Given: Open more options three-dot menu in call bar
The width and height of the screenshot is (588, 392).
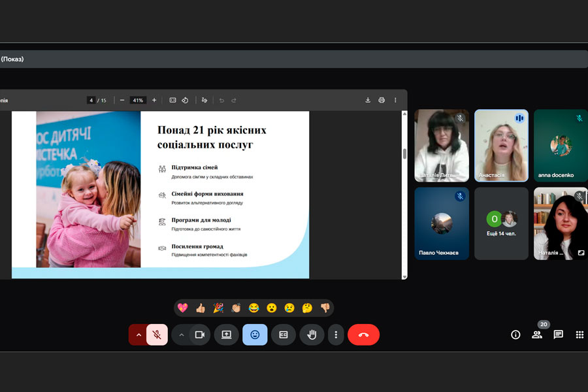Looking at the screenshot, I should tap(336, 335).
